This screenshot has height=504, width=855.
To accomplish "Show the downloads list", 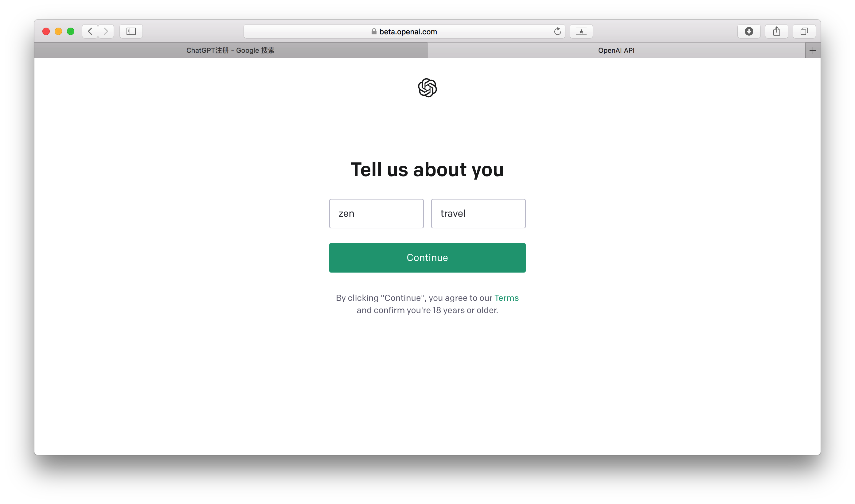I will [x=749, y=31].
